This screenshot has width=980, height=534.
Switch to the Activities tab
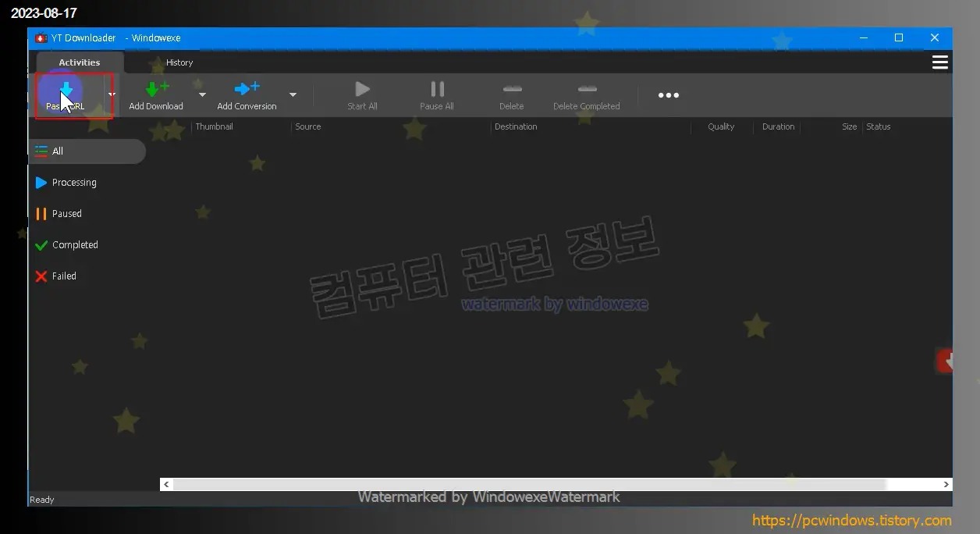point(80,62)
